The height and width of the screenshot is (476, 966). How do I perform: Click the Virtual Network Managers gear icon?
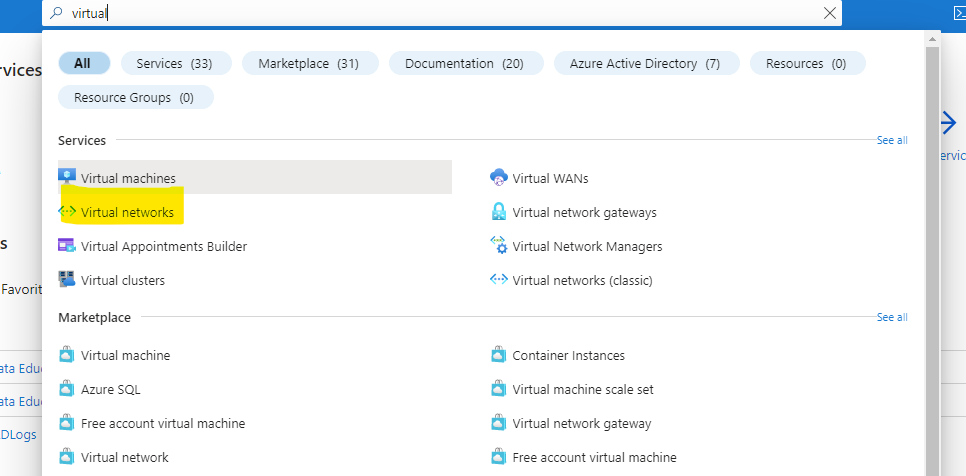pyautogui.click(x=498, y=246)
